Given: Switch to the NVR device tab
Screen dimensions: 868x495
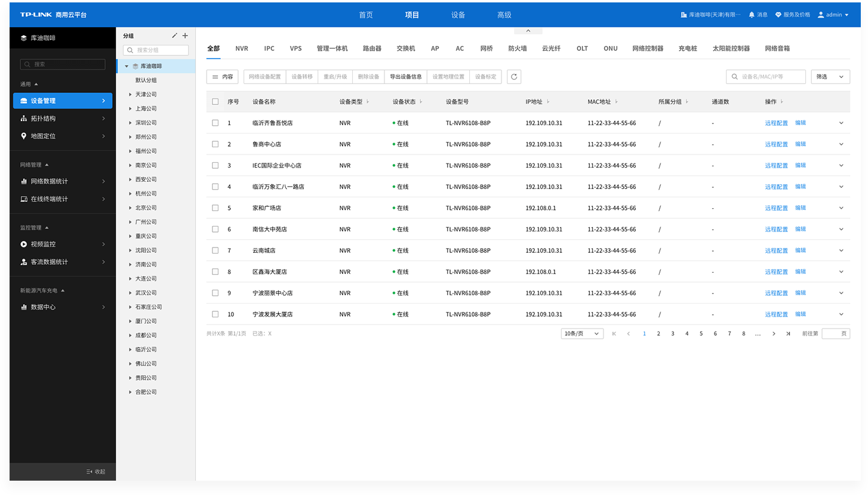Looking at the screenshot, I should 242,48.
